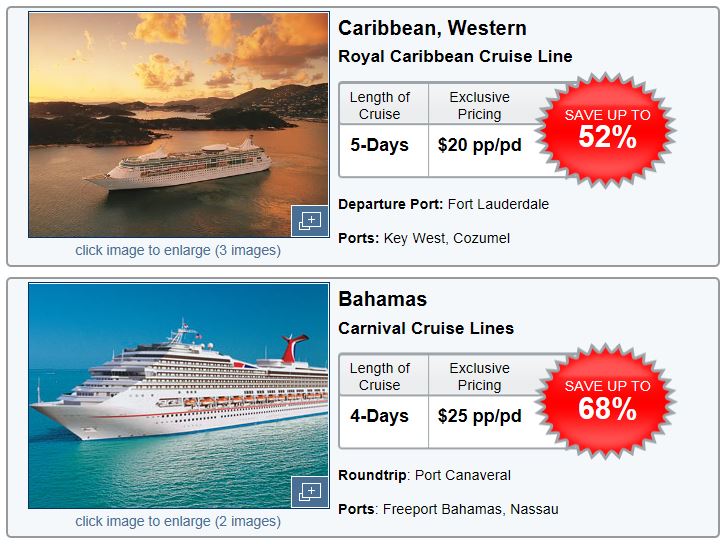Click enlarge icon on Carnival ship photo
The width and height of the screenshot is (726, 544).
310,492
